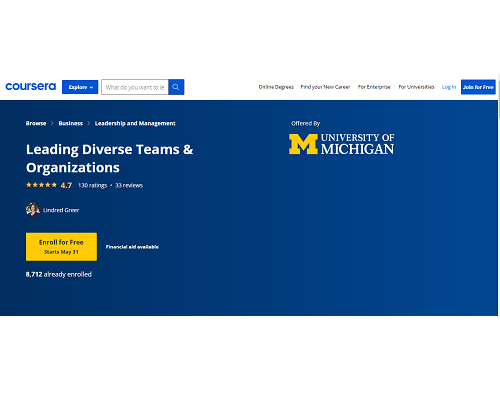Open the Explore dropdown menu
Image resolution: width=500 pixels, height=400 pixels.
click(80, 87)
